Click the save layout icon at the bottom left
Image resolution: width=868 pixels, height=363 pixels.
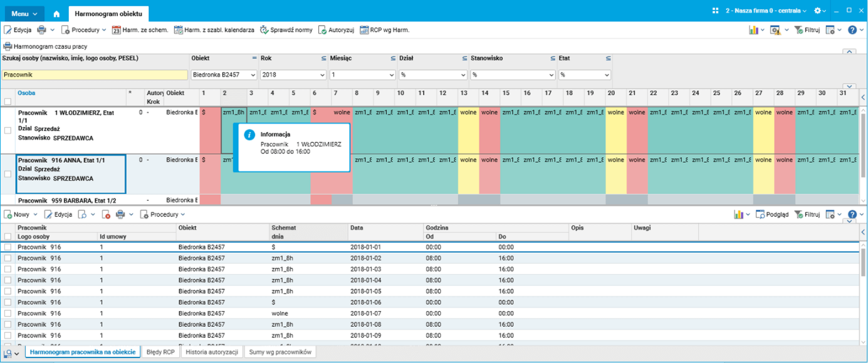click(8, 353)
